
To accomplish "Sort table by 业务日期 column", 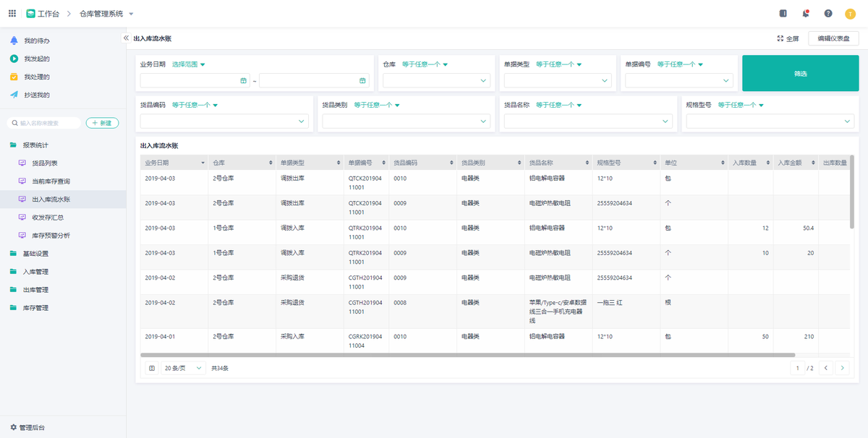I will [203, 163].
